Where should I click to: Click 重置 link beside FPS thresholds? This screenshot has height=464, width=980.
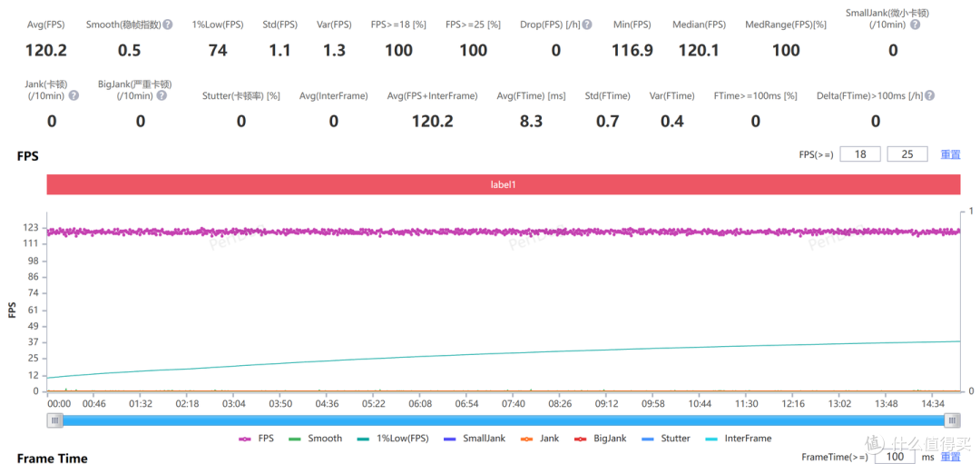tap(950, 154)
